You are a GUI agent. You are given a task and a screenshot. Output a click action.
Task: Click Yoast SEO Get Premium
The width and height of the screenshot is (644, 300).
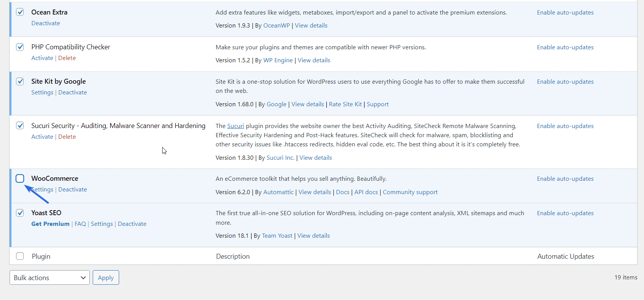[50, 224]
